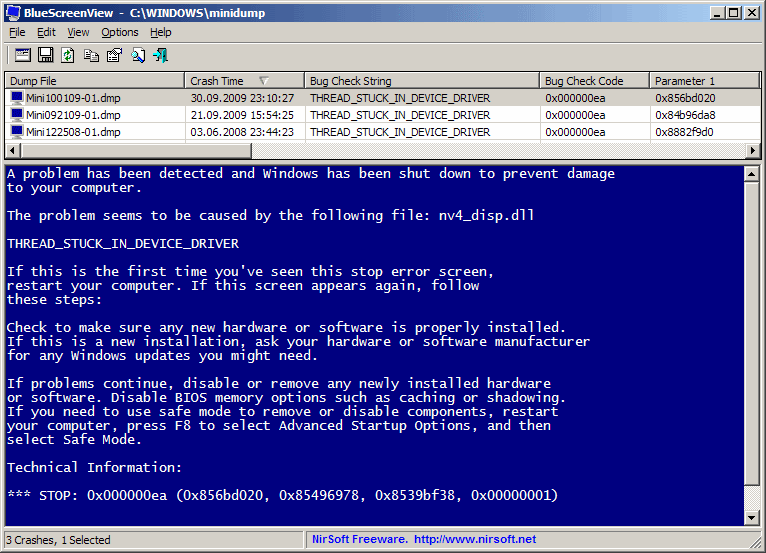Click the Mini092109-01.dmp file icon

click(x=17, y=115)
